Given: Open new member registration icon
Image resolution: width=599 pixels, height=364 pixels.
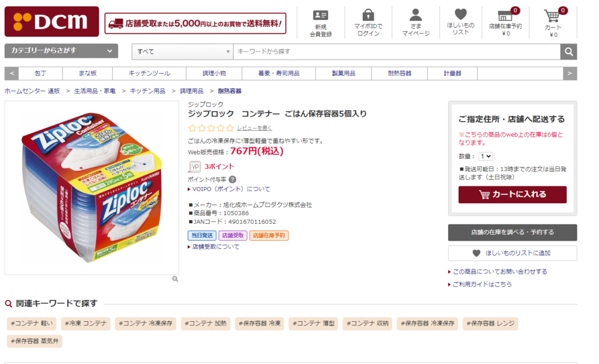Looking at the screenshot, I should coord(321,16).
